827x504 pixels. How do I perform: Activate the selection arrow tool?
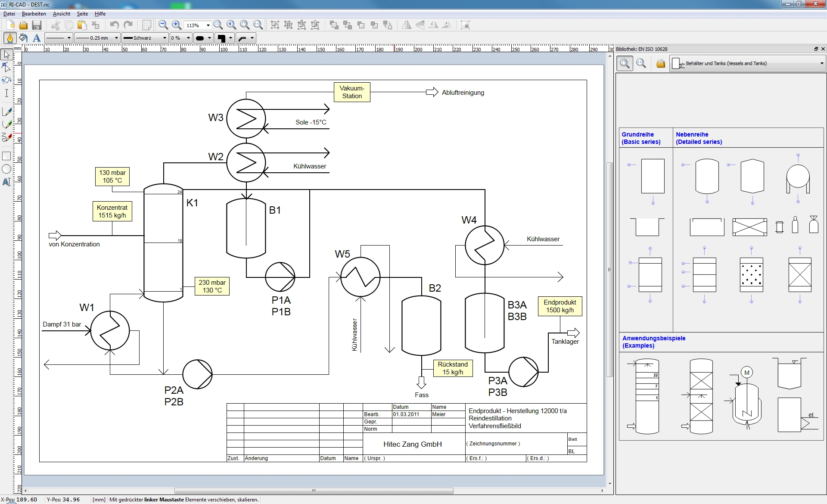6,55
